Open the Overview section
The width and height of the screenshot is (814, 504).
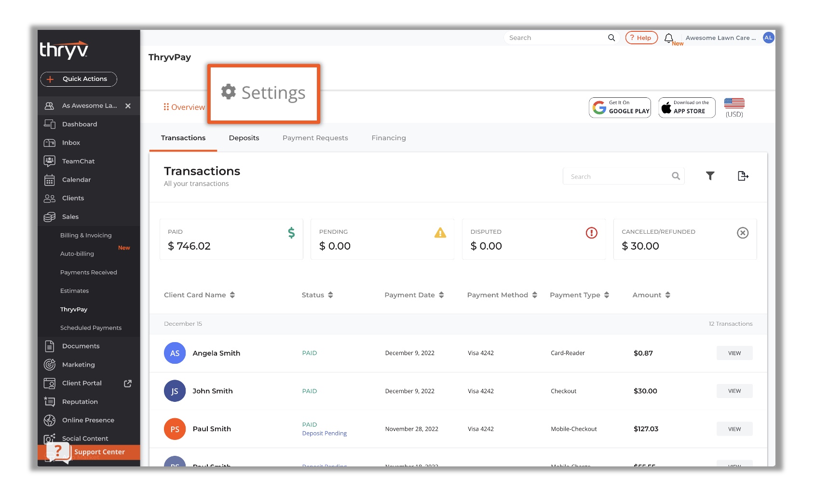point(184,107)
